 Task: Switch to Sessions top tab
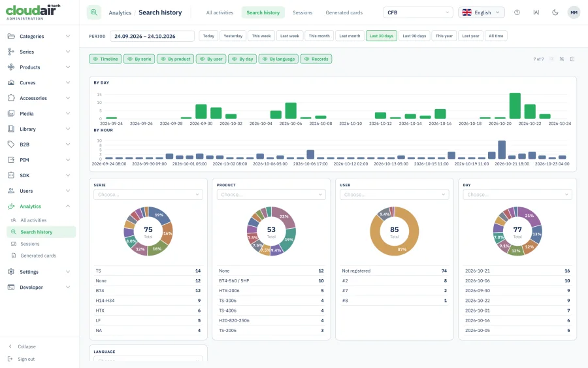[x=302, y=12]
